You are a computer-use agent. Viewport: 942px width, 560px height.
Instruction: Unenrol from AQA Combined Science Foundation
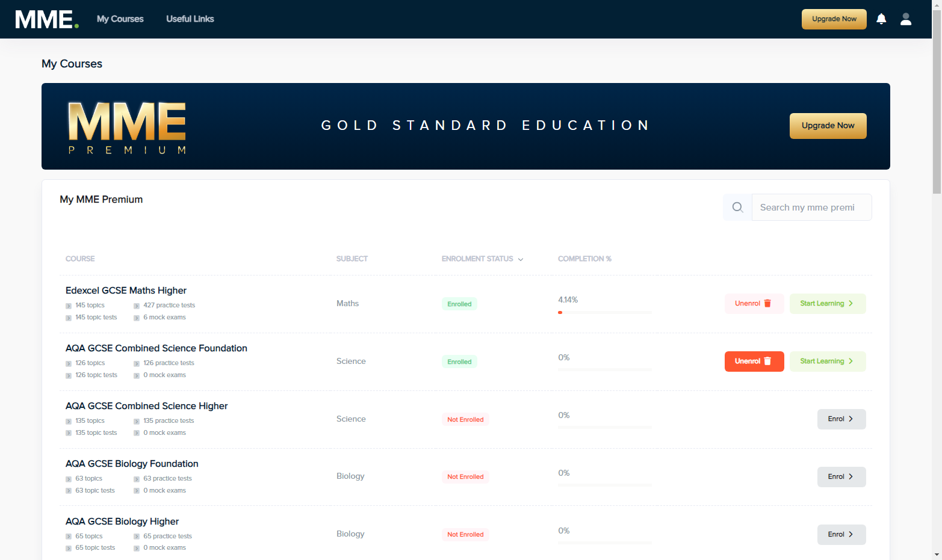coord(754,362)
